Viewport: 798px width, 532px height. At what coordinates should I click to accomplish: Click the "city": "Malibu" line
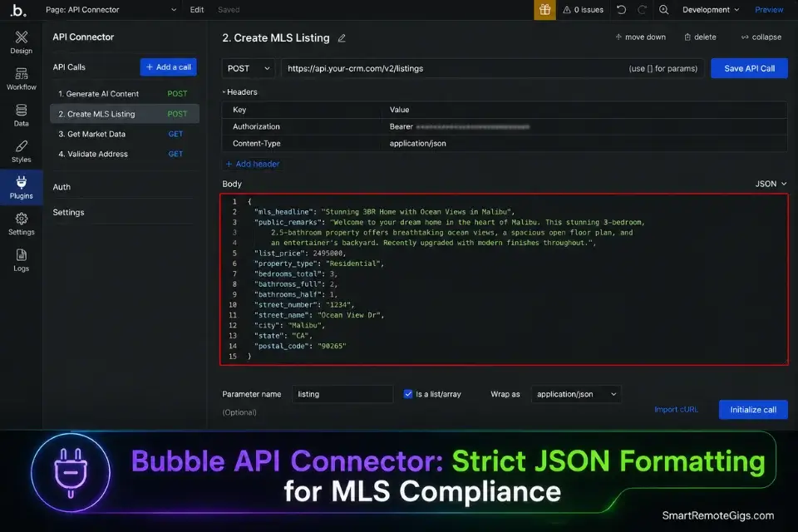tap(289, 325)
